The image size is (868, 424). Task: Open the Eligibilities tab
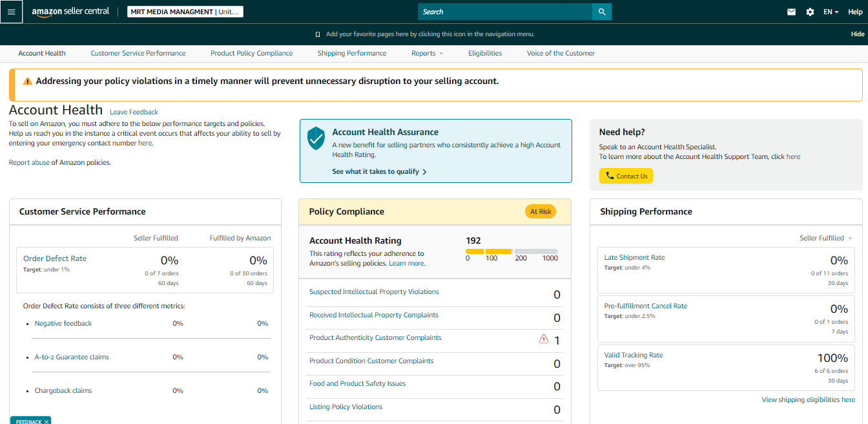click(485, 53)
